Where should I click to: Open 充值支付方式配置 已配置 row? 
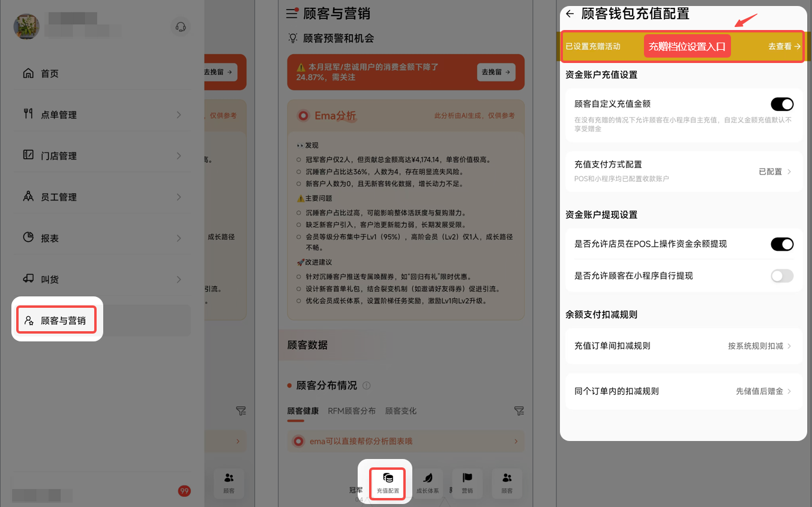[x=684, y=171]
